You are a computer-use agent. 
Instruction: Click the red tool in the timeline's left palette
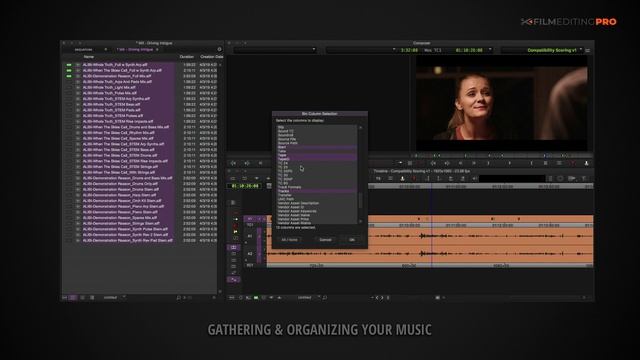236,225
